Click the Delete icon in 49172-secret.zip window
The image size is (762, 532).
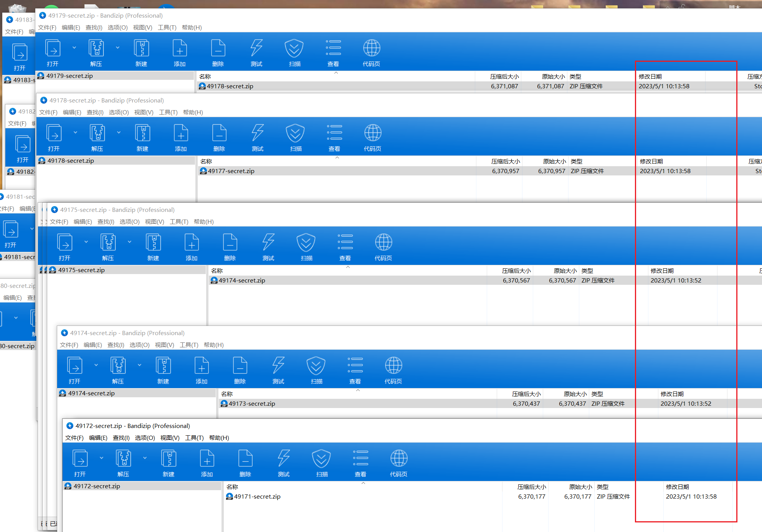point(245,459)
